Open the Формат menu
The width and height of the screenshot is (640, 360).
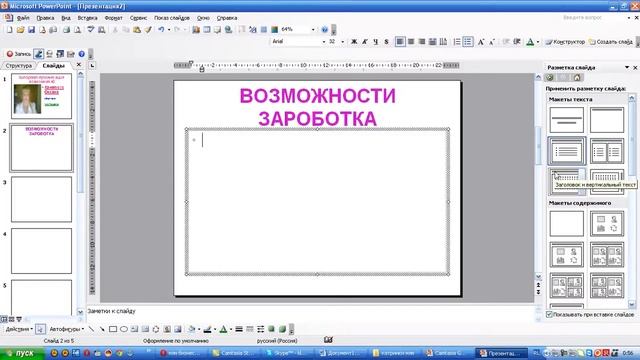tap(113, 18)
